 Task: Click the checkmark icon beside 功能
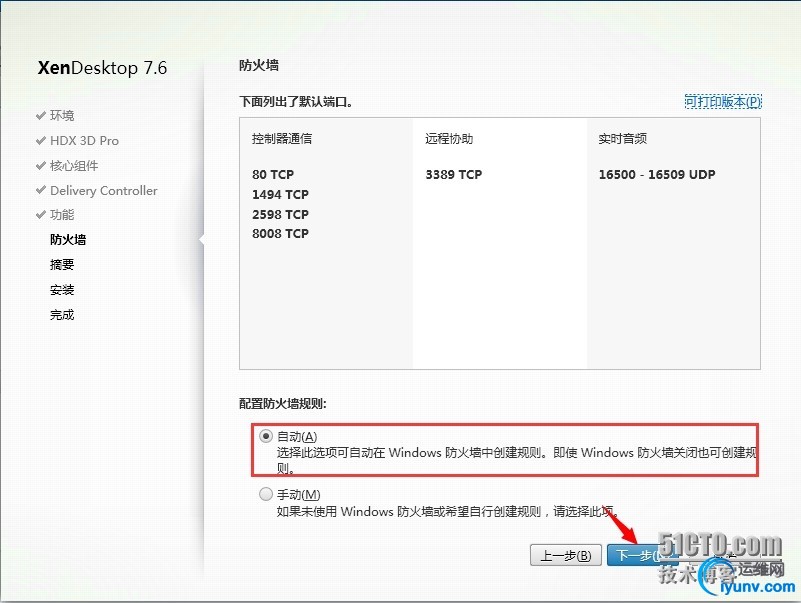pyautogui.click(x=41, y=215)
